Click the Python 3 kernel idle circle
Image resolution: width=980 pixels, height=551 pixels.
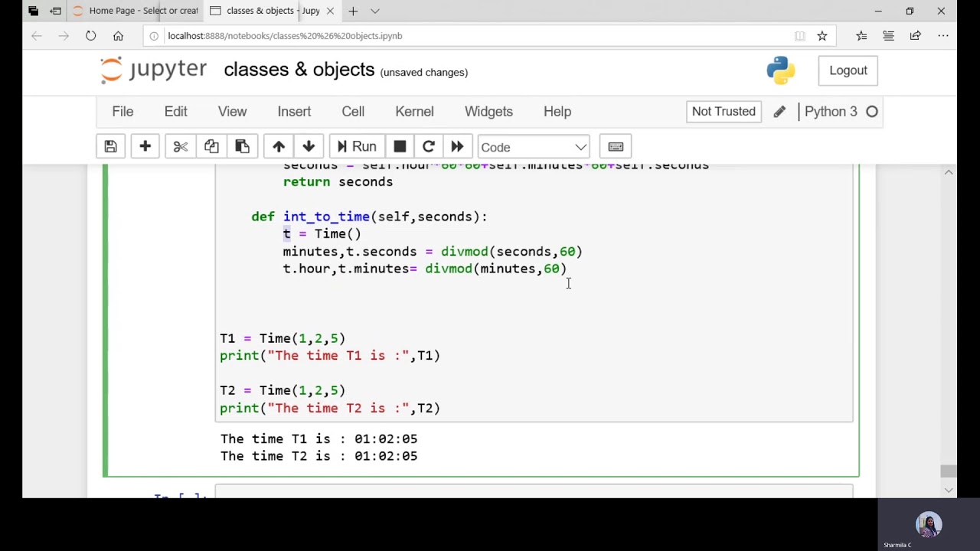click(x=872, y=112)
